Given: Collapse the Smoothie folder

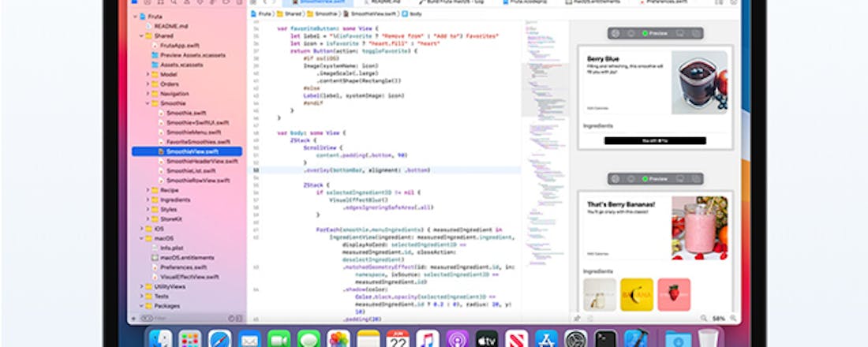Looking at the screenshot, I should click(x=148, y=103).
